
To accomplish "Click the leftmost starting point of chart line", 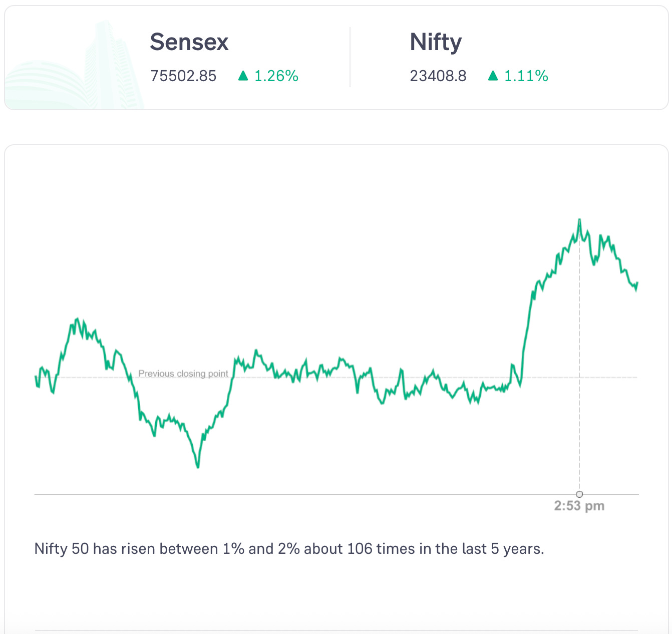I will click(36, 377).
